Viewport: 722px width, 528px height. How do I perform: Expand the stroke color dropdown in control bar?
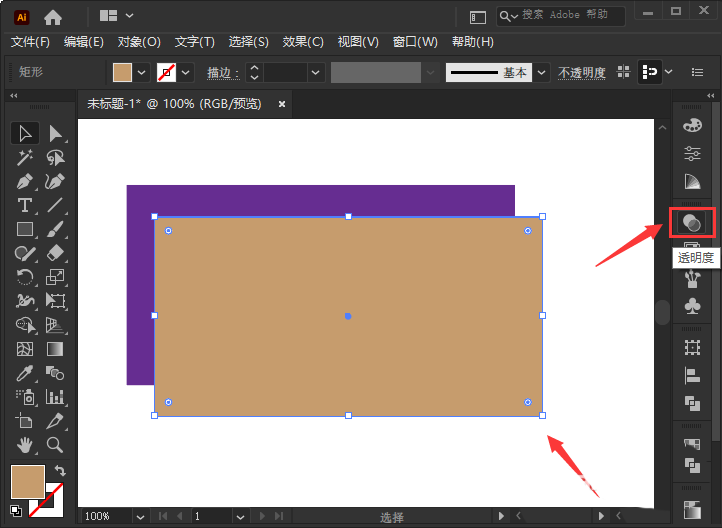(x=186, y=72)
